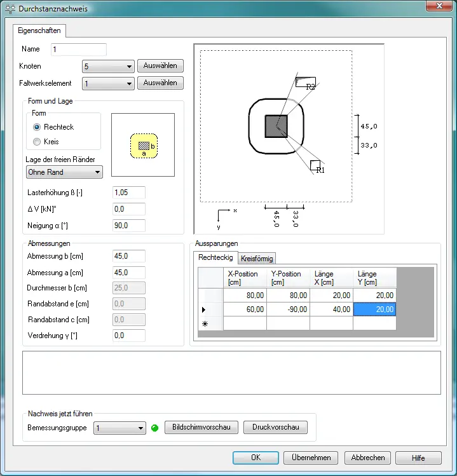Click the ΔV [kN] input field
Screen dimensions: 457x476
click(129, 209)
